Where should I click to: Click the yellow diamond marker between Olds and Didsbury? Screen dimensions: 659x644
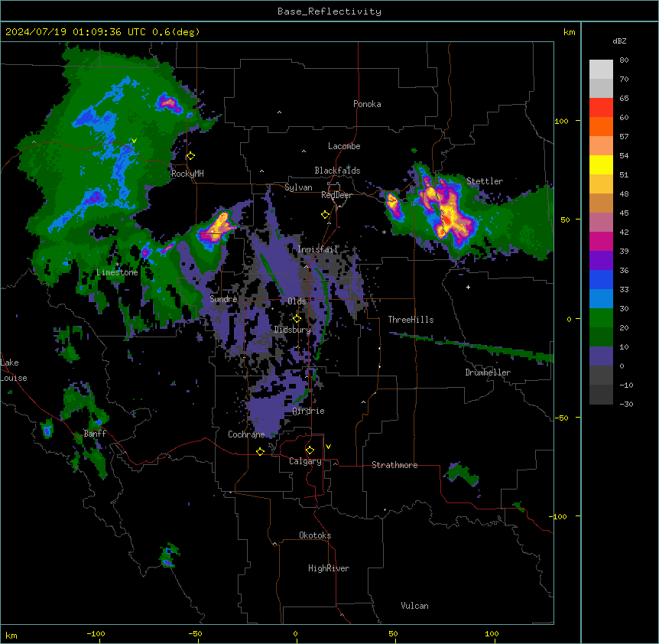point(297,319)
